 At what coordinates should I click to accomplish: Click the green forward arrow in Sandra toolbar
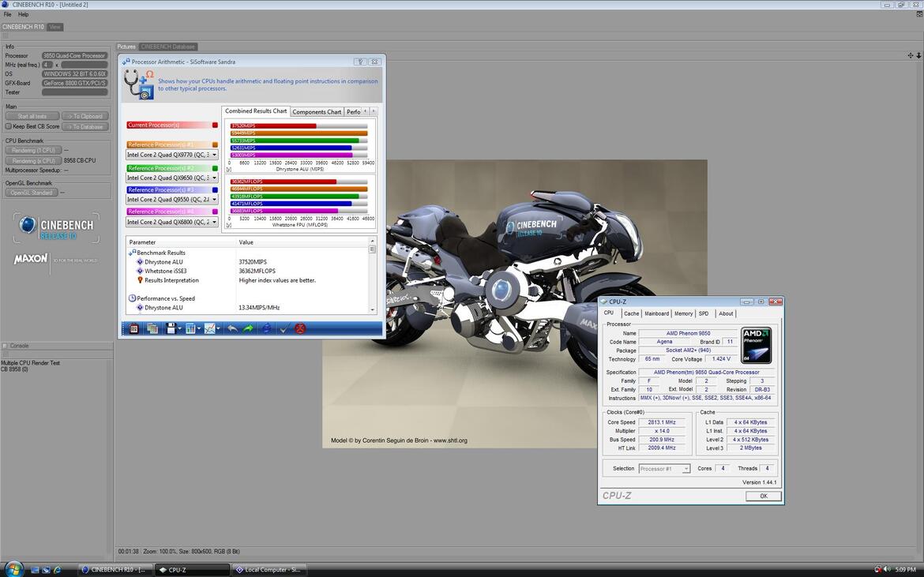(248, 328)
